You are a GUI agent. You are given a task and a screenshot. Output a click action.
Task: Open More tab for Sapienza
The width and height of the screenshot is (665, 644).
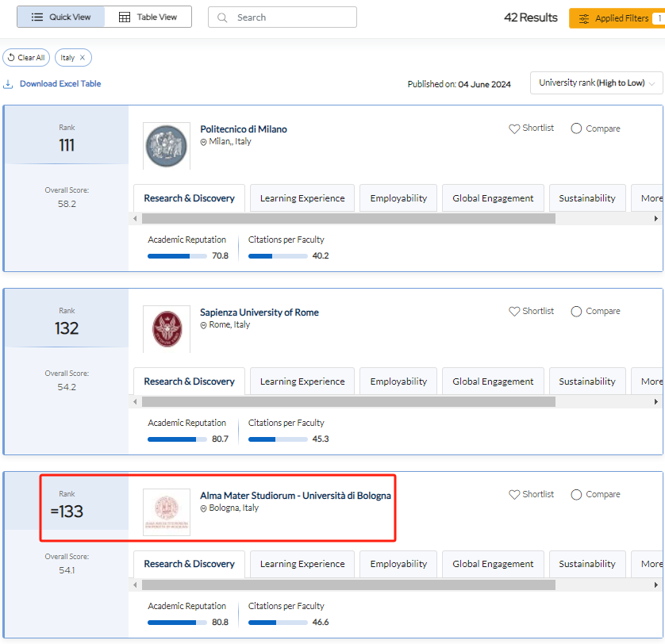[648, 381]
